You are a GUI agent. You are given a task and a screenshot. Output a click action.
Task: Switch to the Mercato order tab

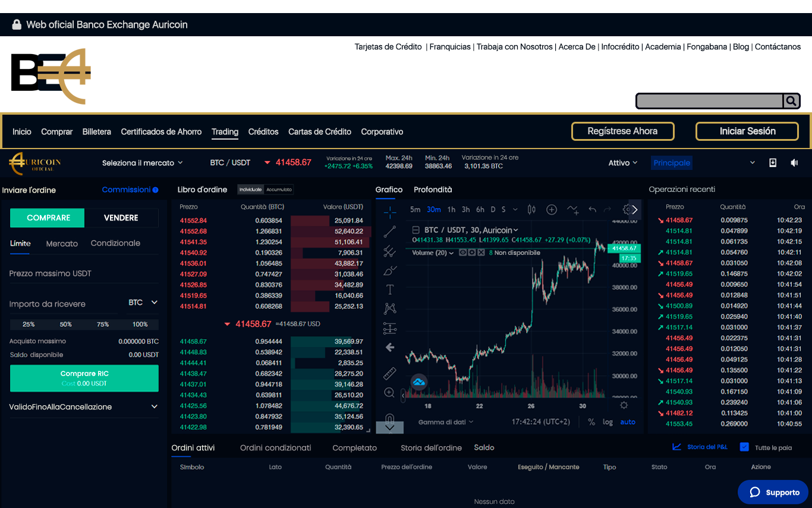click(62, 244)
